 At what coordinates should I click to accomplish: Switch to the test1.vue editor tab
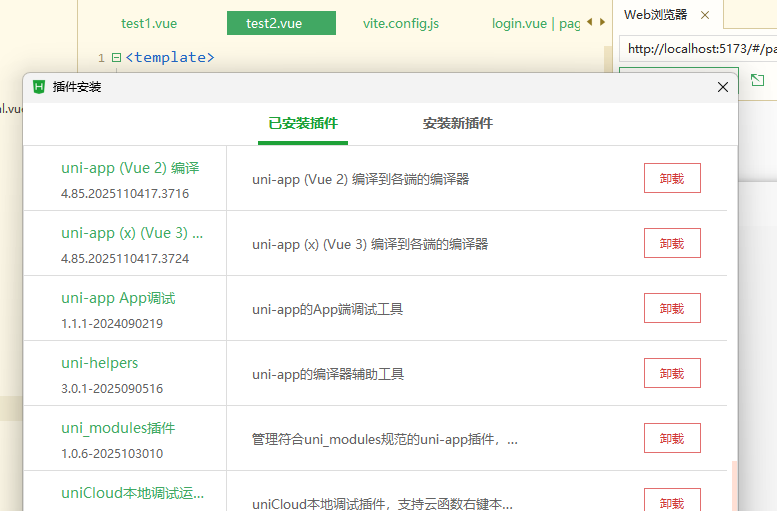149,23
